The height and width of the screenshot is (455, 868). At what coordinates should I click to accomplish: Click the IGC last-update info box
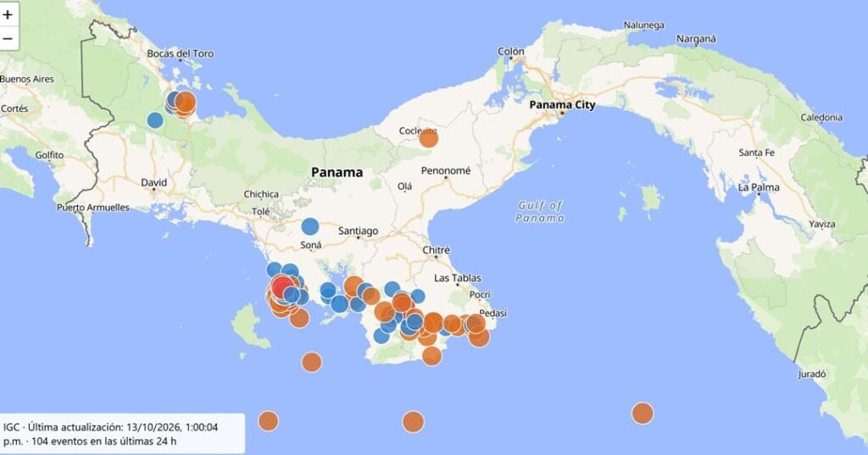[122, 434]
